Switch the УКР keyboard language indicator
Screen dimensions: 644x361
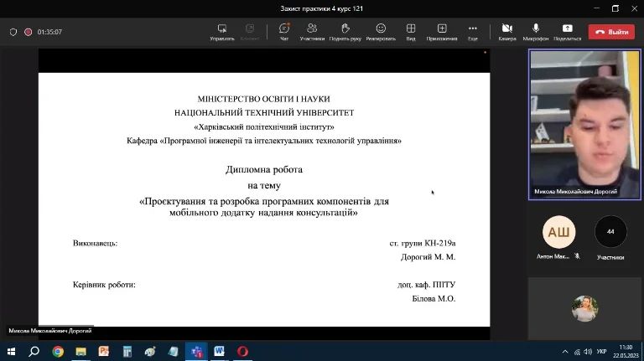tap(602, 352)
